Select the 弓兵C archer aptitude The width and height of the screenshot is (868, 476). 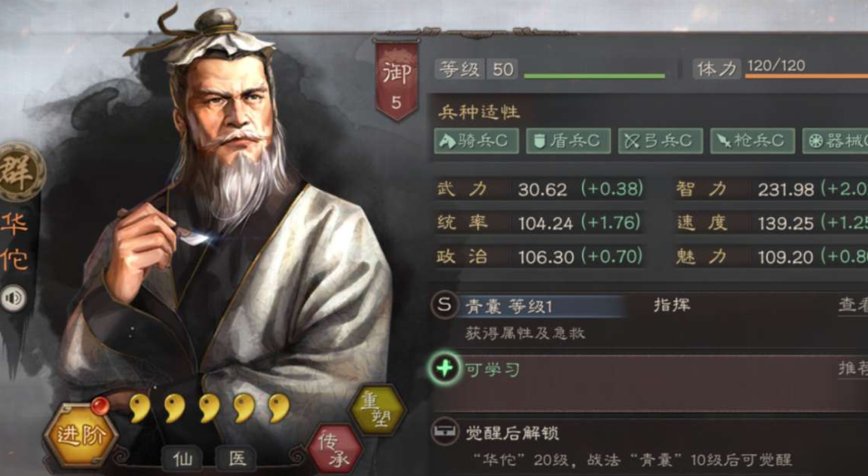pos(661,141)
